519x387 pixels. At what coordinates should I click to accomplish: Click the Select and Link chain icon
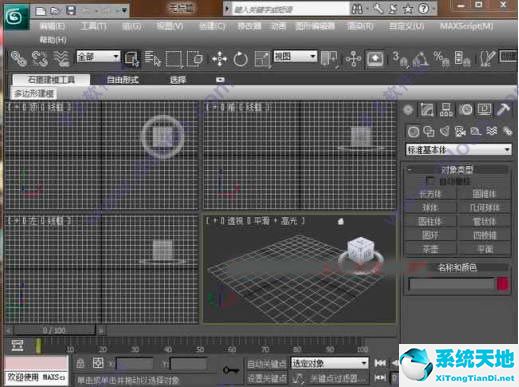coord(18,58)
